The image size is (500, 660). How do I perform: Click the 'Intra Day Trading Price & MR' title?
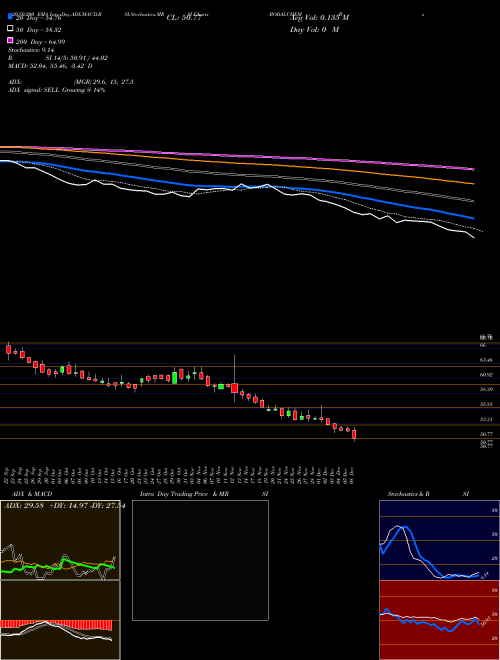184,494
